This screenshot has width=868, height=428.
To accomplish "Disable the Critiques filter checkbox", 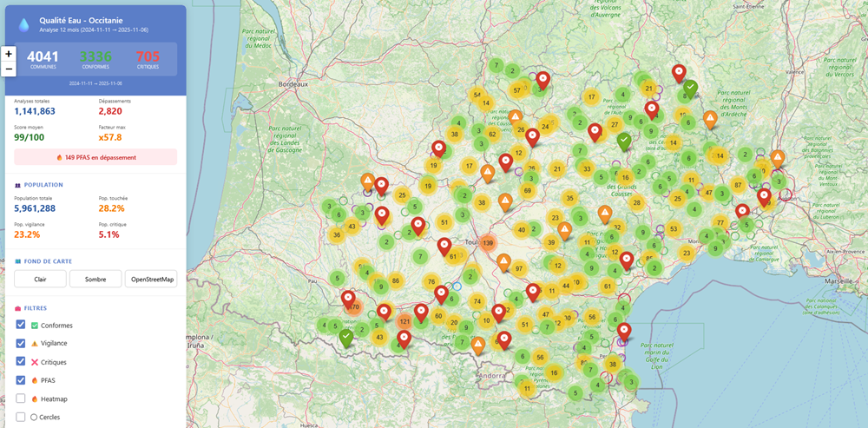I will click(21, 361).
